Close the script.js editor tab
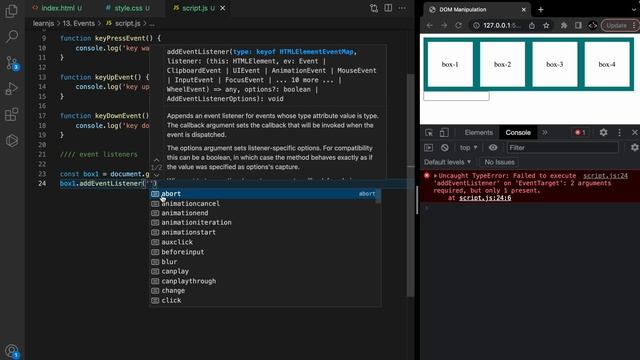 pos(223,8)
